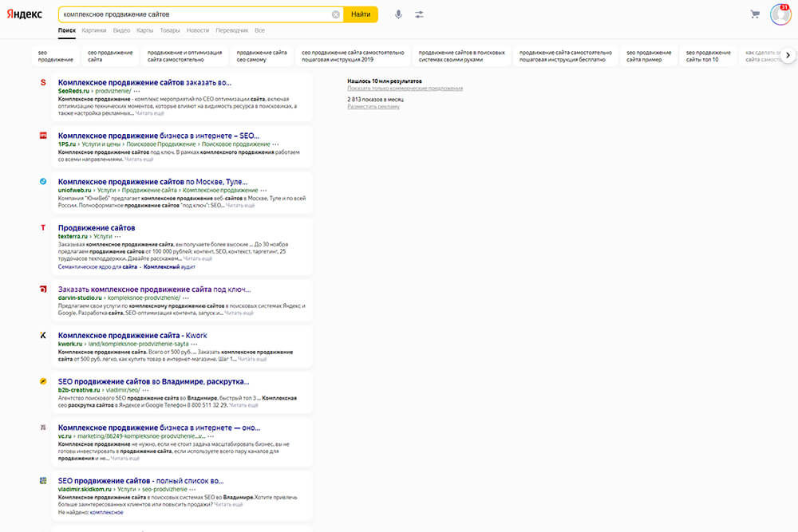798x532 pixels.
Task: Open the Все tab
Action: (259, 30)
